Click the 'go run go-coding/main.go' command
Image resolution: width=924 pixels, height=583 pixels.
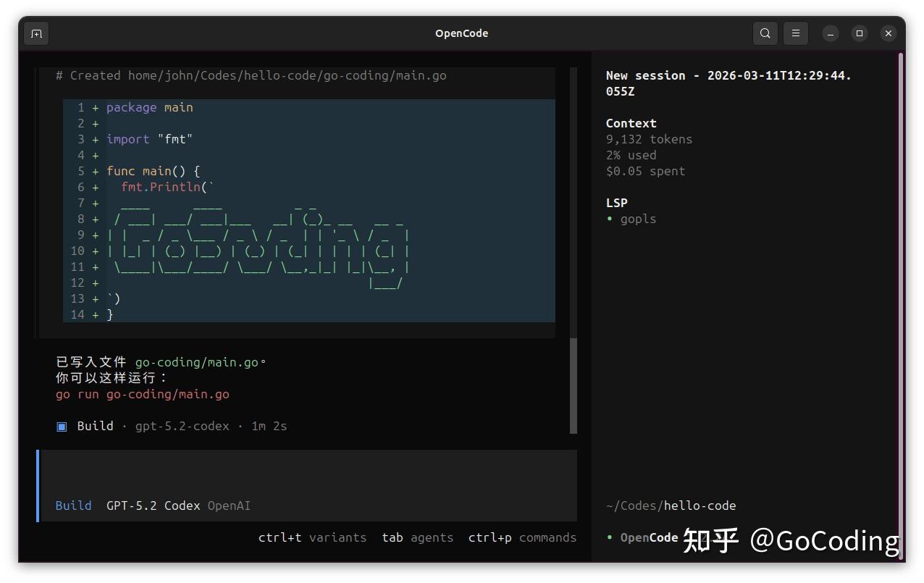[143, 394]
